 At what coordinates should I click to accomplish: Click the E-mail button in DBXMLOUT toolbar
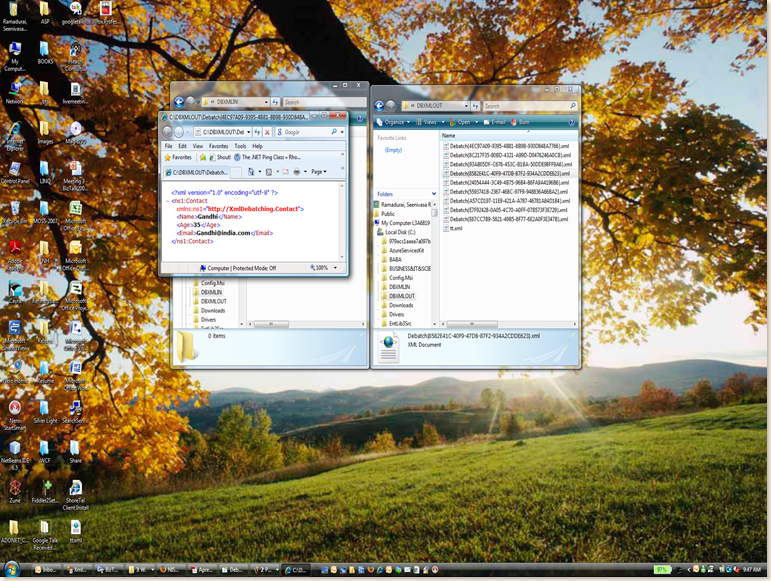click(494, 122)
